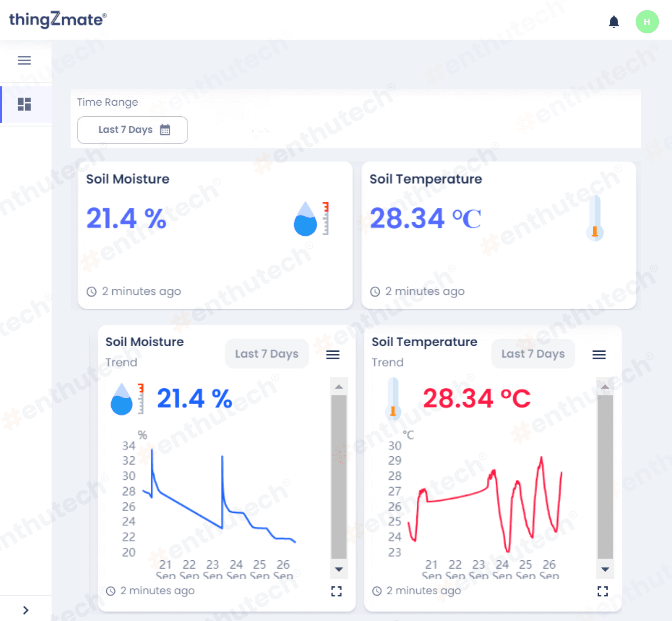Image resolution: width=672 pixels, height=621 pixels.
Task: Open Soil Temperature Trend options menu
Action: (599, 355)
